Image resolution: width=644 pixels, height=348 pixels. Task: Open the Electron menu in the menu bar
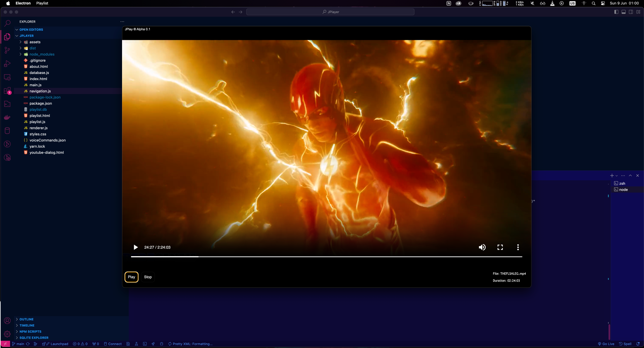point(23,3)
